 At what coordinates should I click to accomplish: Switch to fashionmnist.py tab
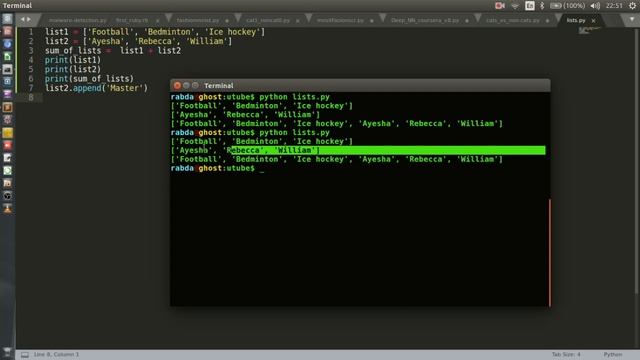[x=198, y=20]
